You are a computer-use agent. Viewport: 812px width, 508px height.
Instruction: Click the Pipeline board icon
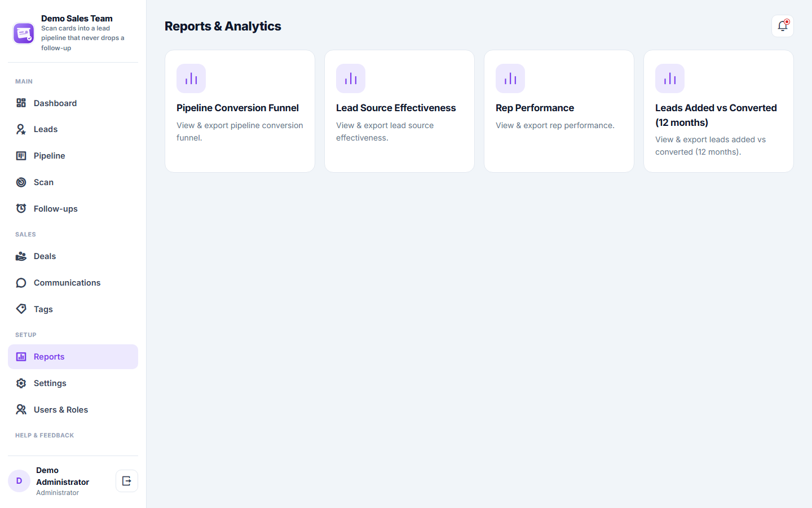pyautogui.click(x=21, y=156)
